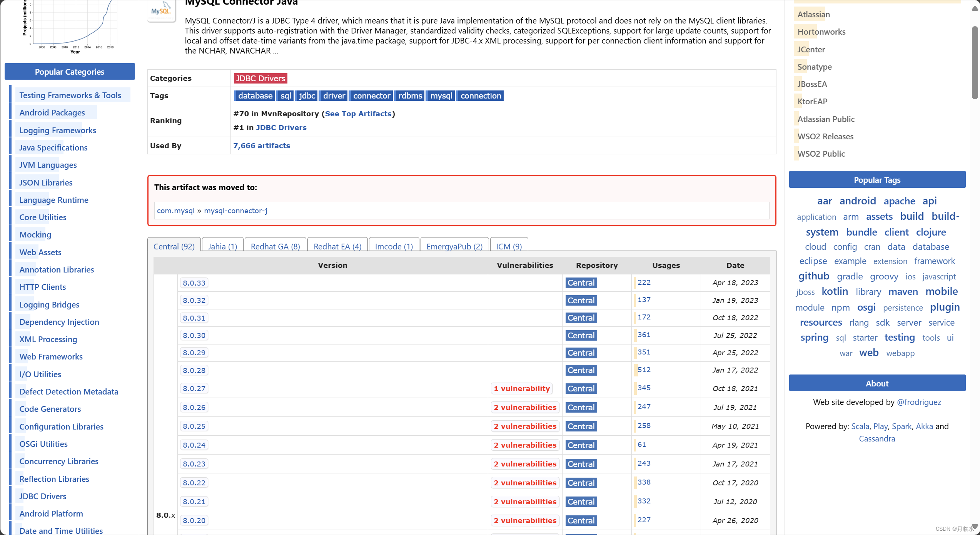Switch to the Redhat GA (8) tab

click(275, 246)
